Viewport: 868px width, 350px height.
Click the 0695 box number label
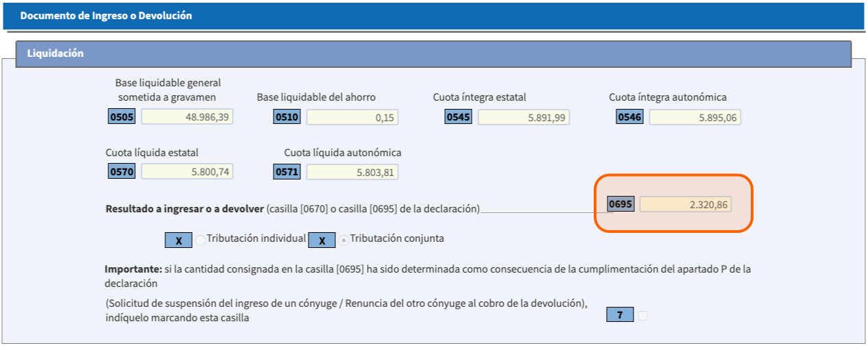coord(621,204)
